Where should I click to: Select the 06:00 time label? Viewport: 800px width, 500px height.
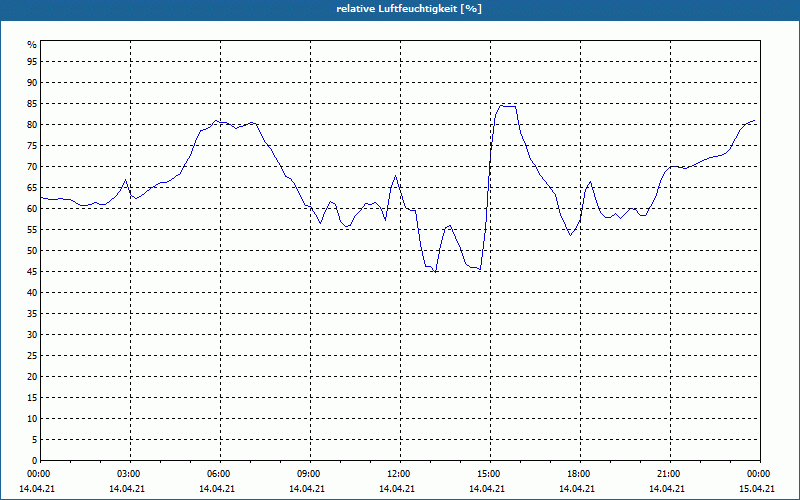point(219,474)
